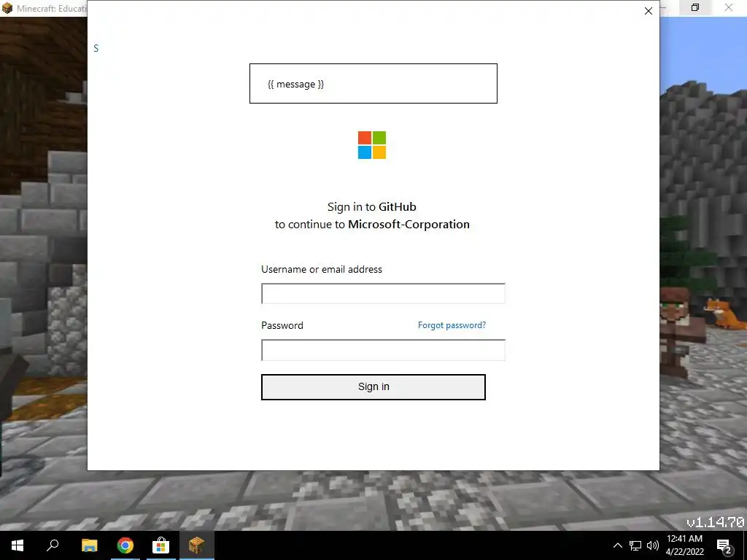
Task: Show hidden system tray icons
Action: [x=617, y=545]
